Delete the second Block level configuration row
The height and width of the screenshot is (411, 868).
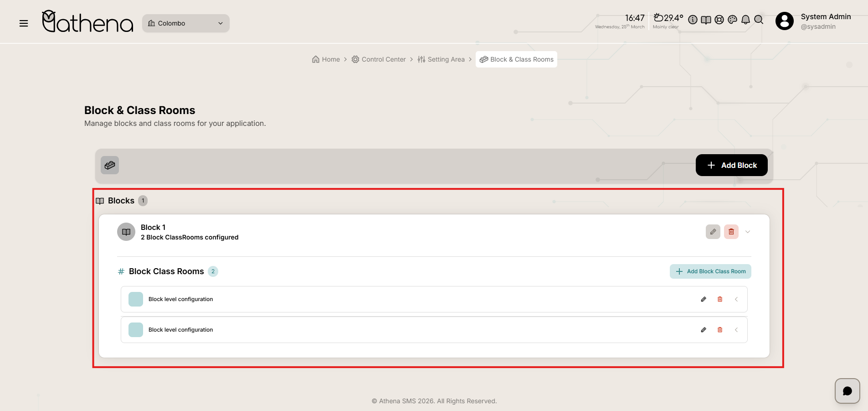(720, 330)
